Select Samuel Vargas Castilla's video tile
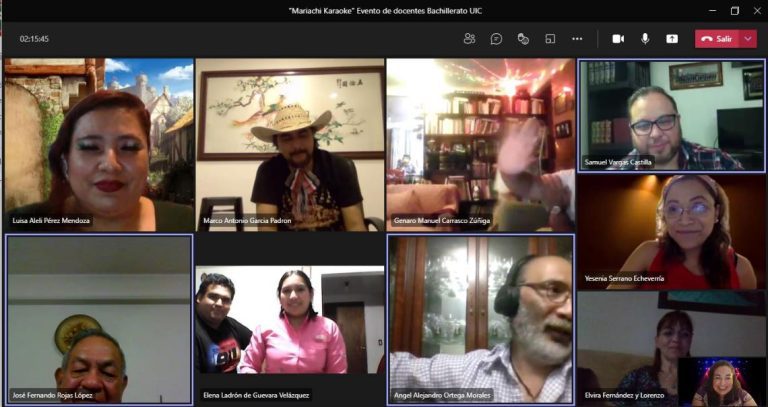768x407 pixels. (x=671, y=114)
